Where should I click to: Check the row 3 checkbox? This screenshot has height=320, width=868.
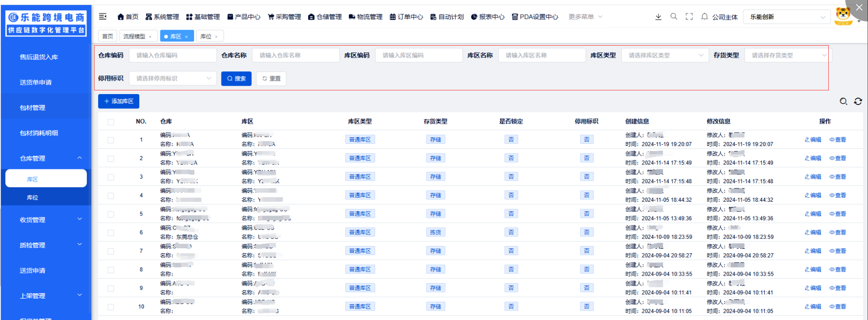click(111, 177)
